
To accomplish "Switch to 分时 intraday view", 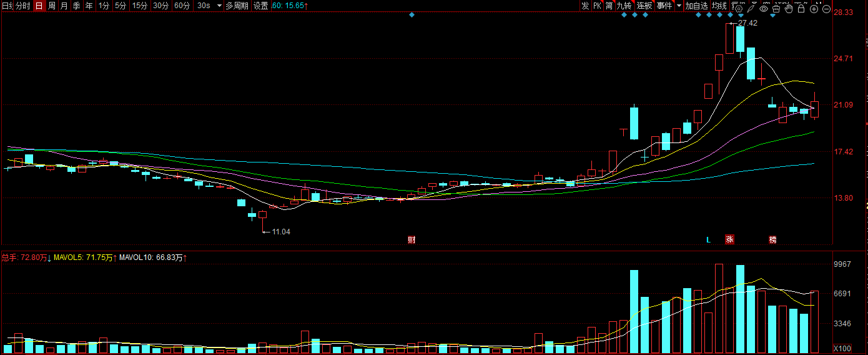I will [x=22, y=6].
